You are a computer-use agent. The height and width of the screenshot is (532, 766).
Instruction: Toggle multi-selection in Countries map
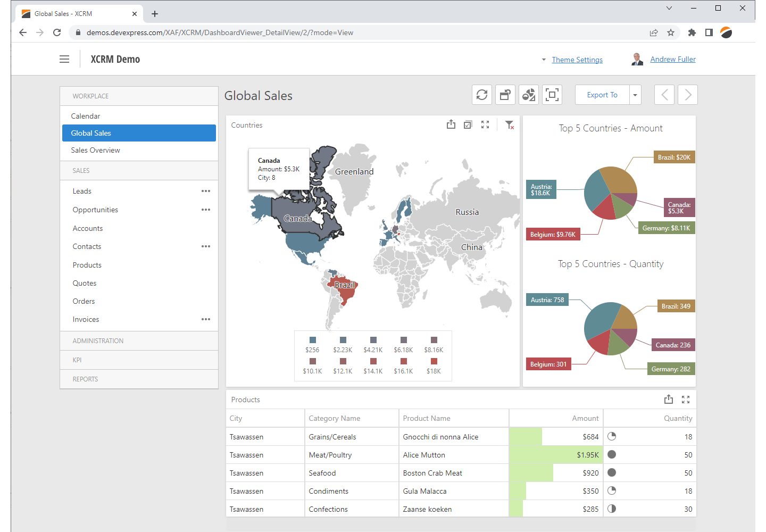468,124
